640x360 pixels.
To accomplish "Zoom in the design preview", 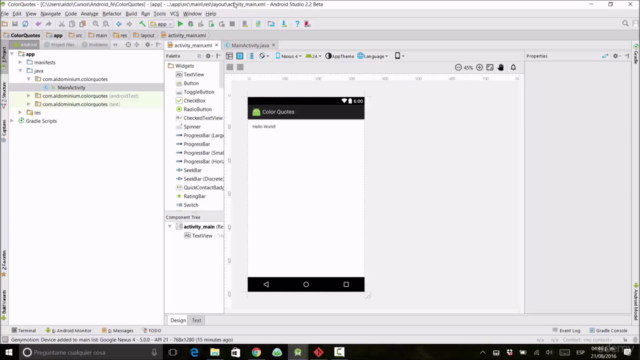I will [479, 67].
